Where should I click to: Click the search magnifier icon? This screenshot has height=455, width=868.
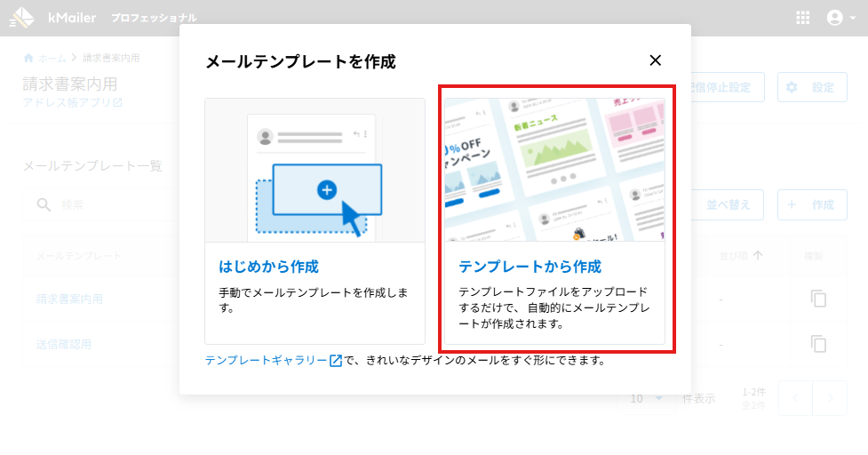click(x=44, y=205)
